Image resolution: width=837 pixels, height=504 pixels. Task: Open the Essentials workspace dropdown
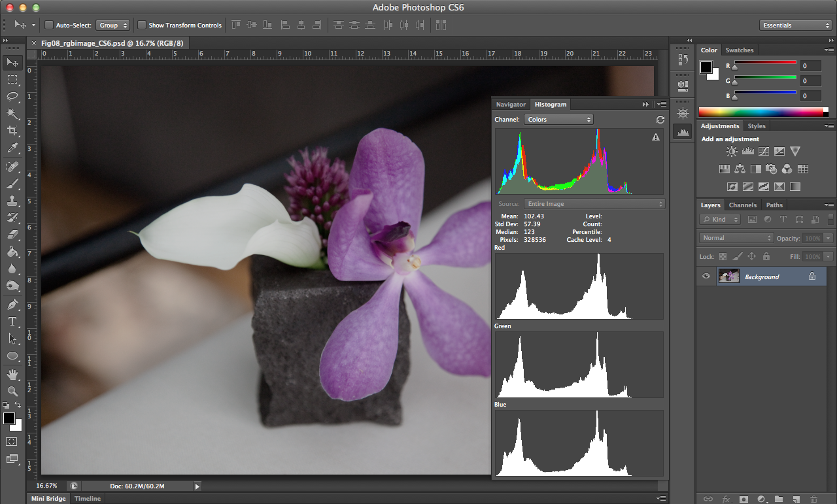[796, 25]
